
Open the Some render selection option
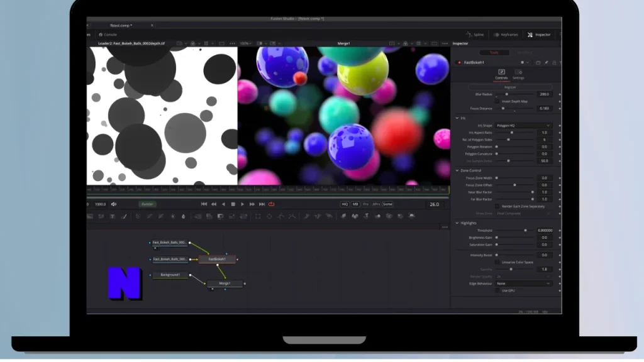coord(387,204)
